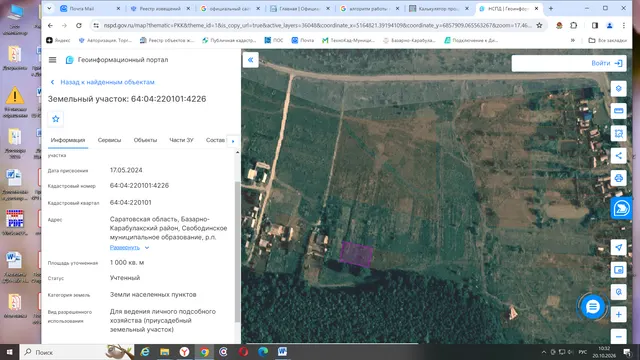Print the map using the printer icon
The width and height of the screenshot is (640, 360).
618,178
